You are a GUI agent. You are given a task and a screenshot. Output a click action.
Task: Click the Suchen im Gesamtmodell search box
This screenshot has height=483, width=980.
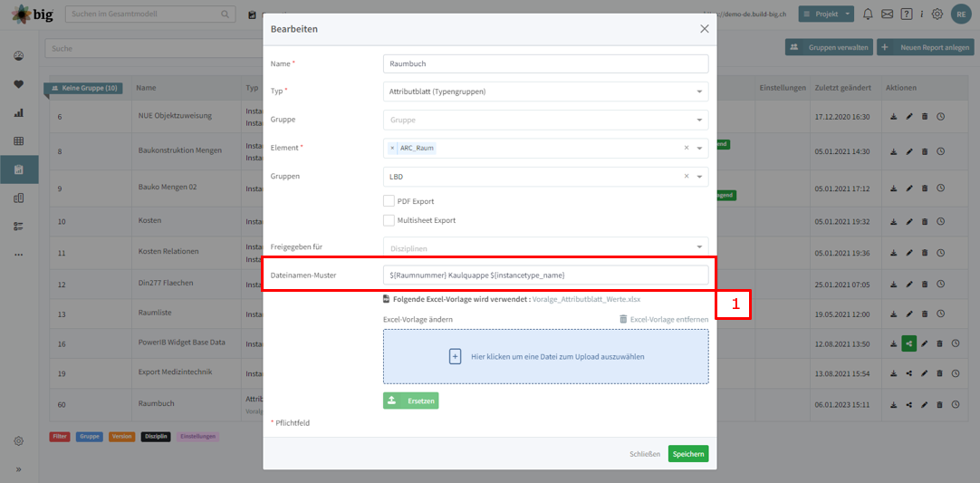click(x=150, y=14)
